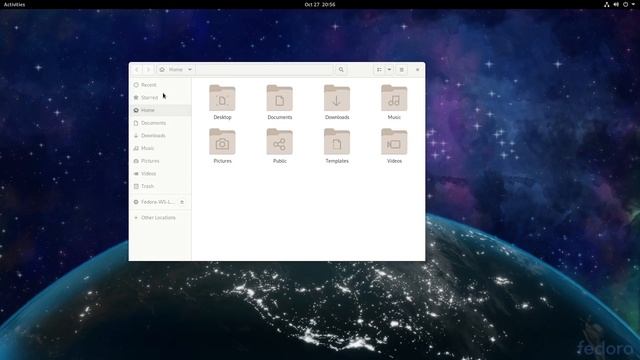Close the Files window
This screenshot has width=640, height=360.
pos(417,69)
